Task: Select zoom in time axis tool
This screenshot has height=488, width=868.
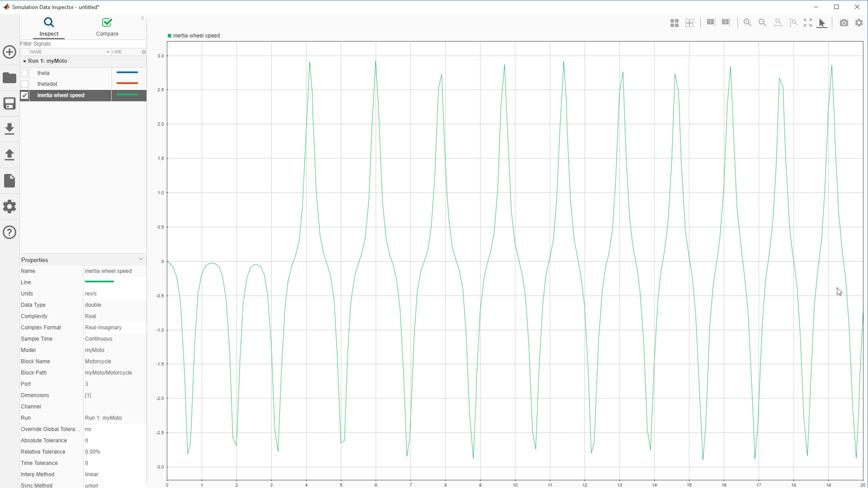Action: click(x=778, y=23)
